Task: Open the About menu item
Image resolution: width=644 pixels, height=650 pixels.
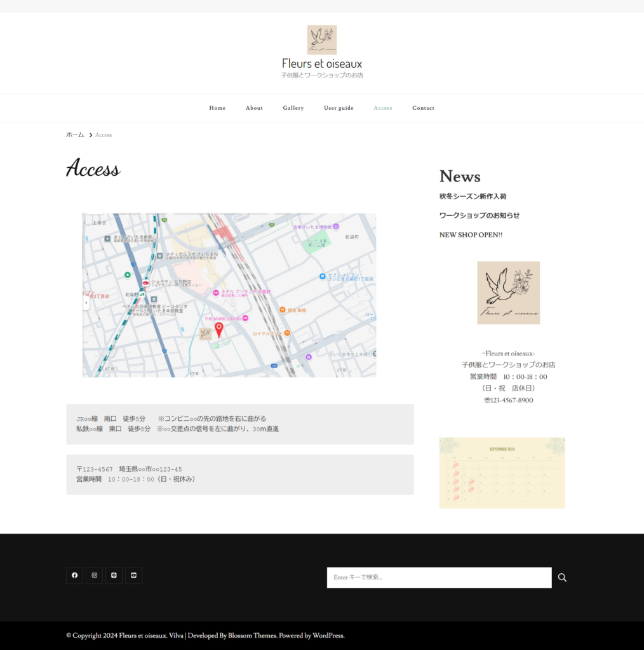Action: [254, 108]
